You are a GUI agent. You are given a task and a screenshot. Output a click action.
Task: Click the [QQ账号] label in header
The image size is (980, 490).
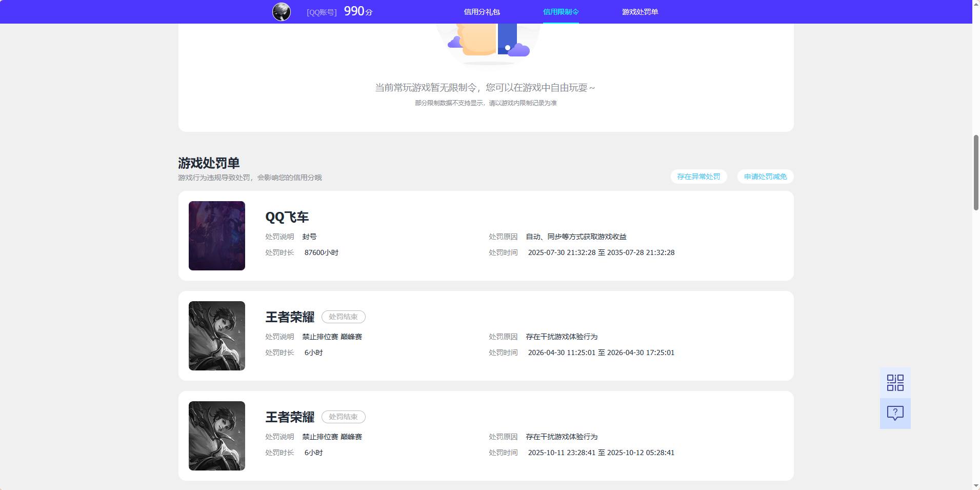(322, 12)
